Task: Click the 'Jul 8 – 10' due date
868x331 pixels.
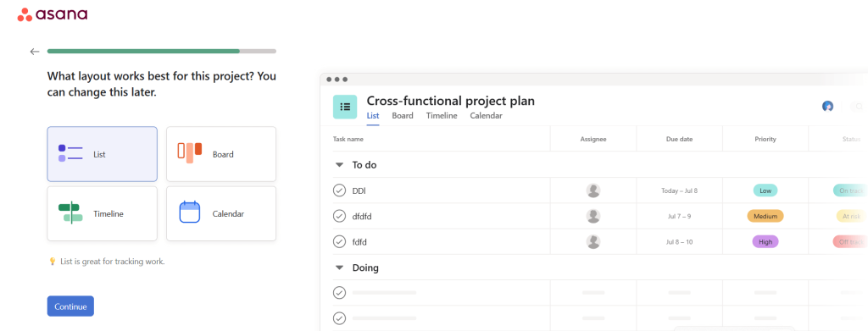Action: 679,241
